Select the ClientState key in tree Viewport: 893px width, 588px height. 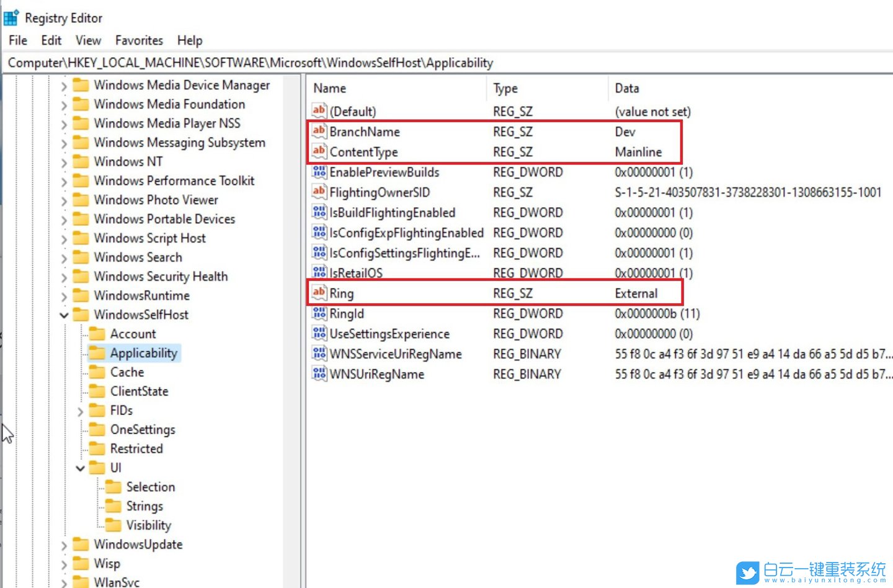139,391
